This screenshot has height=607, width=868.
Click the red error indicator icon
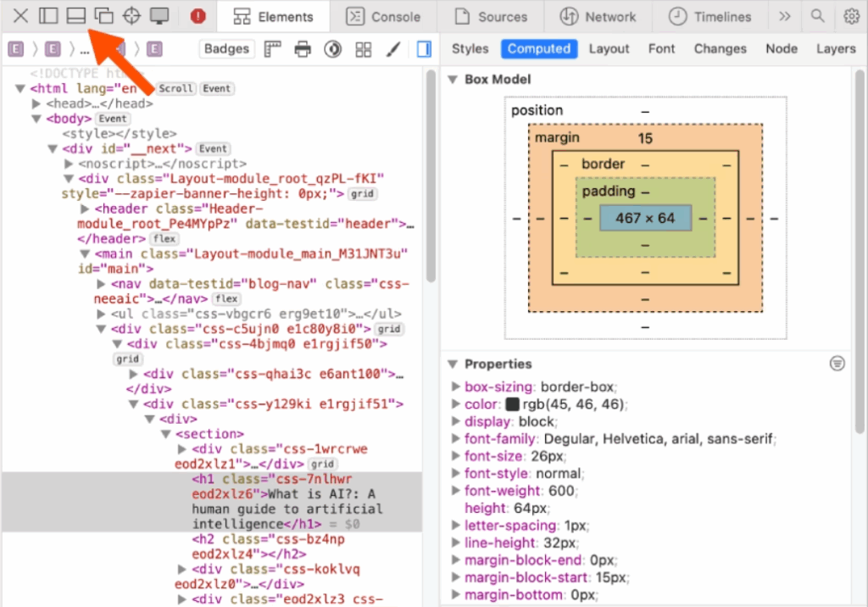(198, 16)
